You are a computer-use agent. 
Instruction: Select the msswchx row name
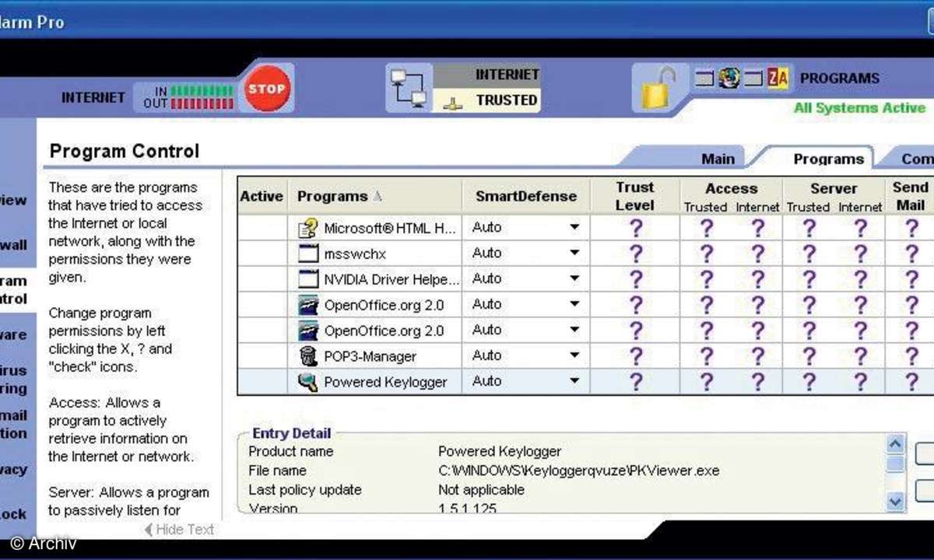(355, 254)
